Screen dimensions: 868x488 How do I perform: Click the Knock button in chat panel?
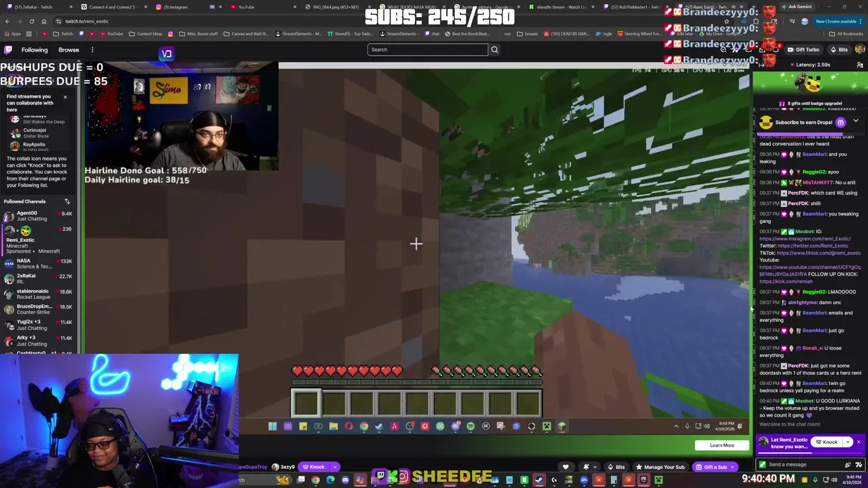pyautogui.click(x=826, y=442)
